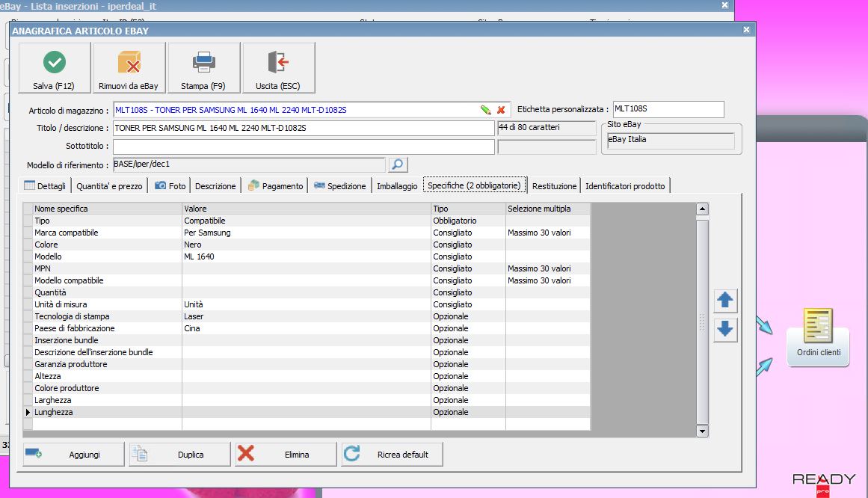Click the Etichetta personalizzata field
This screenshot has height=498, width=868.
pos(668,109)
